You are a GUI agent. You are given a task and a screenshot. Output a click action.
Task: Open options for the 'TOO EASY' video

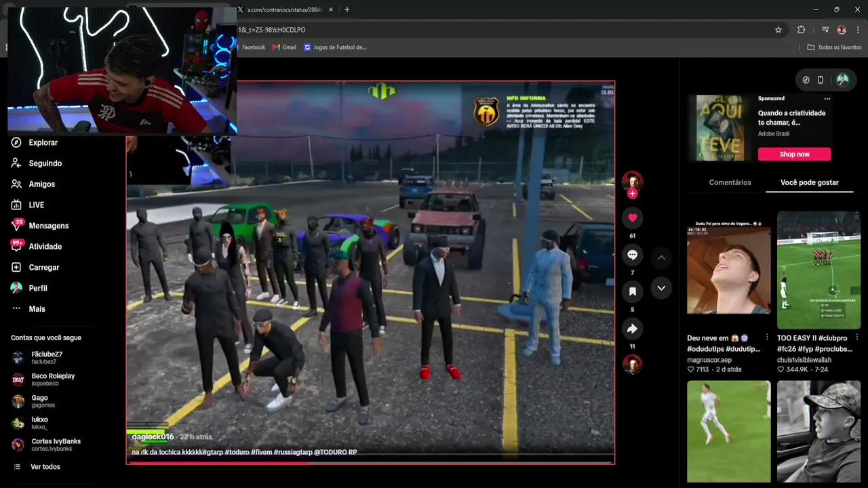point(856,338)
